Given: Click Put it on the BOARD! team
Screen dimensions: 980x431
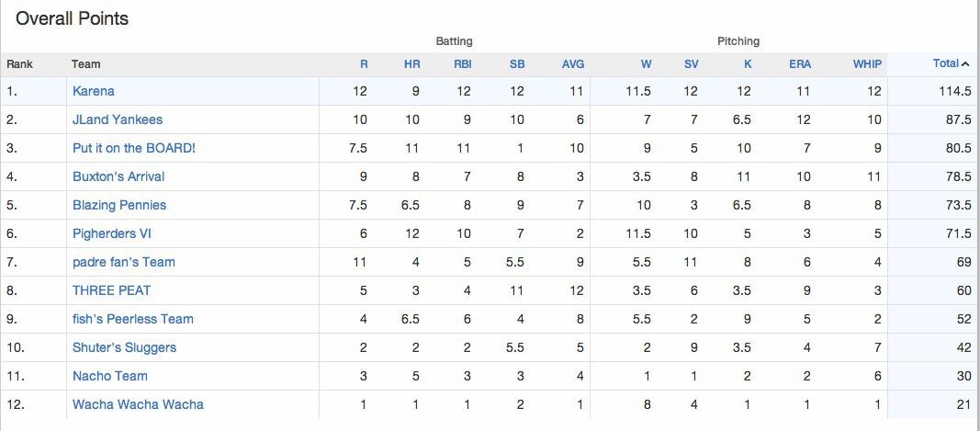Looking at the screenshot, I should point(133,148).
